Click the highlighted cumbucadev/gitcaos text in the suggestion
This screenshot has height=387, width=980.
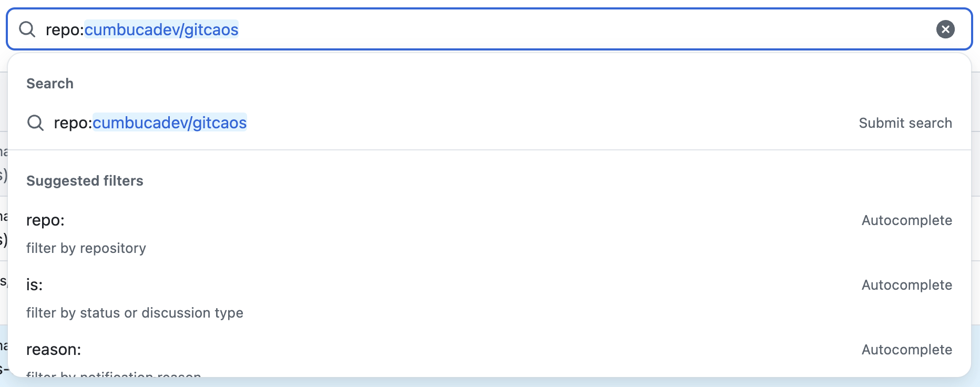[x=169, y=123]
